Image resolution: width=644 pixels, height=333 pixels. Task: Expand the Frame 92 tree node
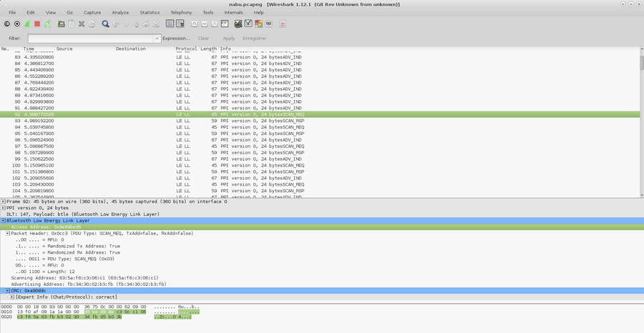[4, 202]
